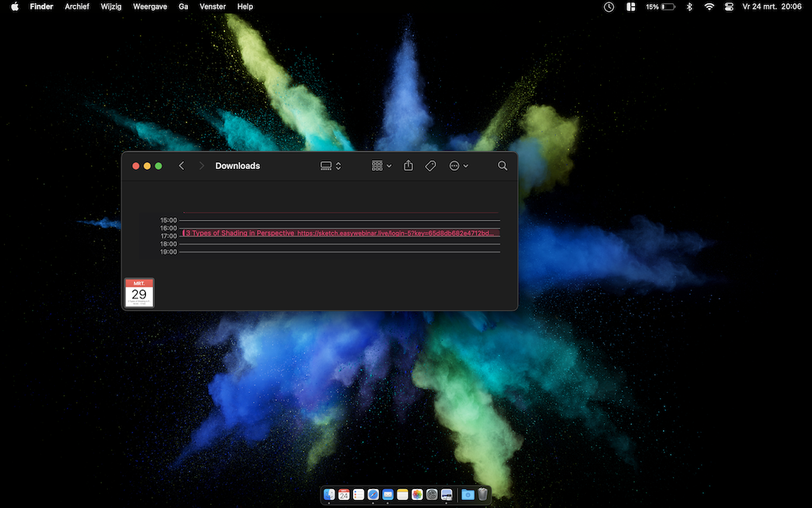Click the Downloads window title
Viewport: 812px width, 508px height.
click(238, 166)
